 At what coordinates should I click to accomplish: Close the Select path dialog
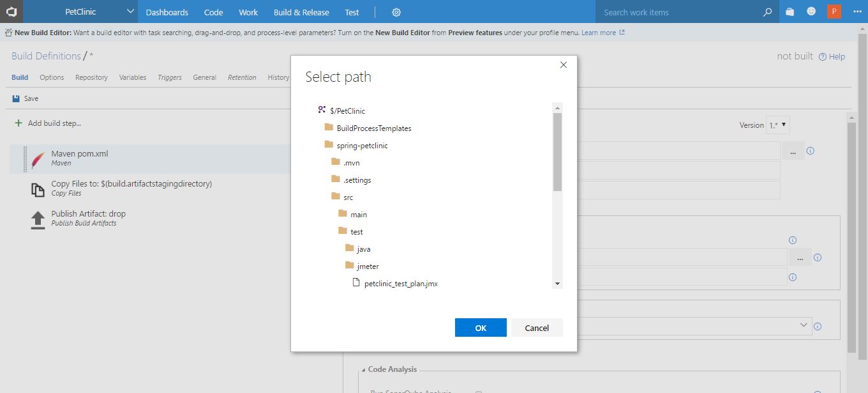coord(564,65)
